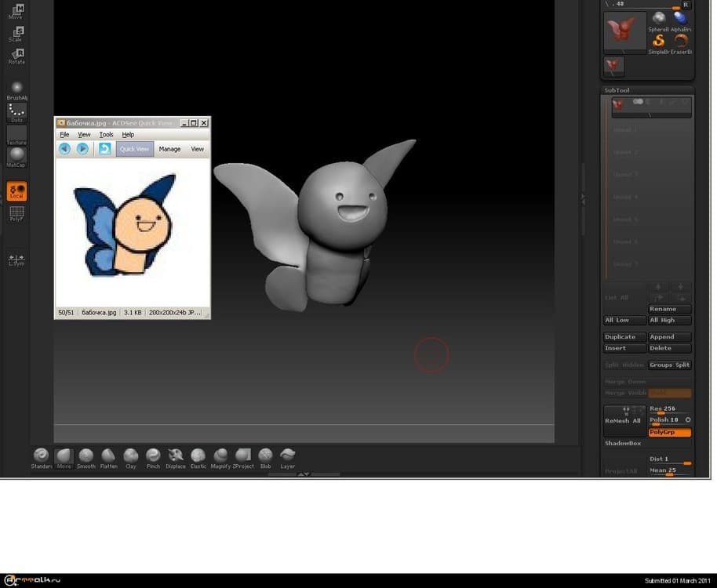The height and width of the screenshot is (588, 717).
Task: Open the MatCap material picker
Action: [16, 156]
